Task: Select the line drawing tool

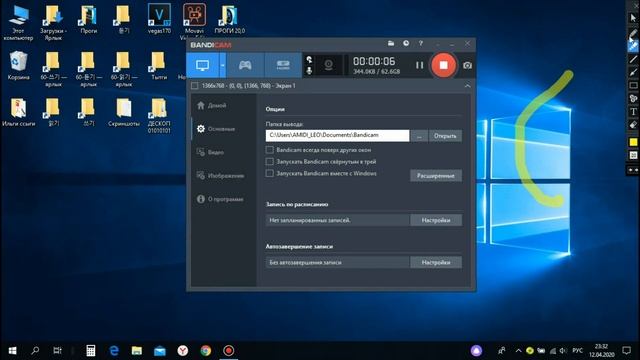Action: pyautogui.click(x=633, y=60)
